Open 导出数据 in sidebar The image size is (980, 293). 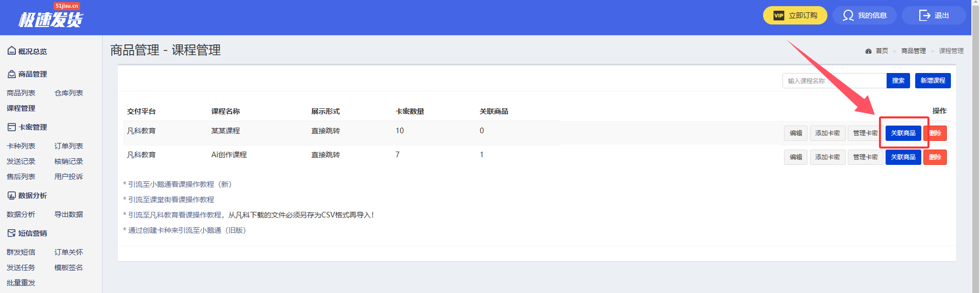click(x=68, y=214)
